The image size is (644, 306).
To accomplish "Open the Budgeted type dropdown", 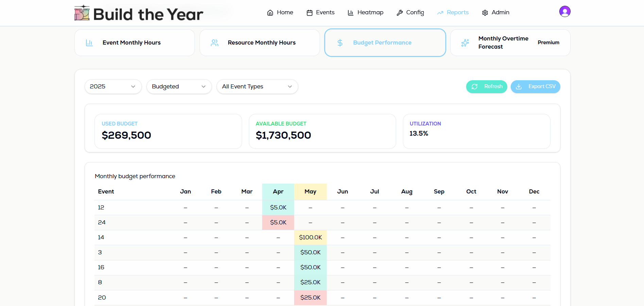I will (x=179, y=87).
